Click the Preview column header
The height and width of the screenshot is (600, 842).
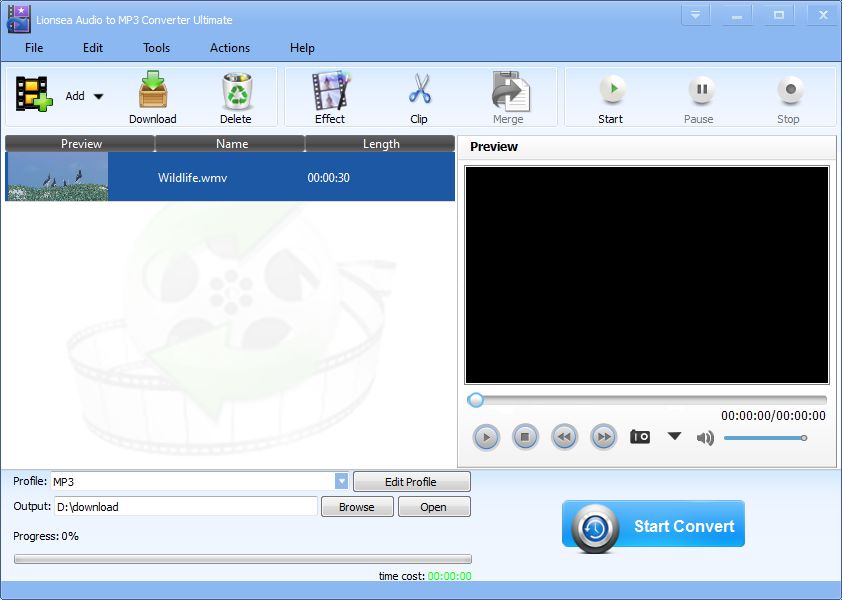[x=80, y=144]
